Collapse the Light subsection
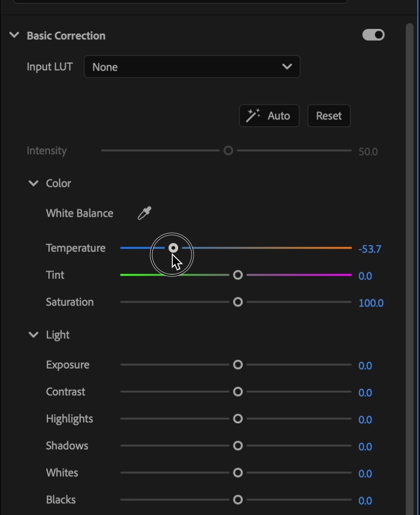The width and height of the screenshot is (420, 515). point(33,335)
